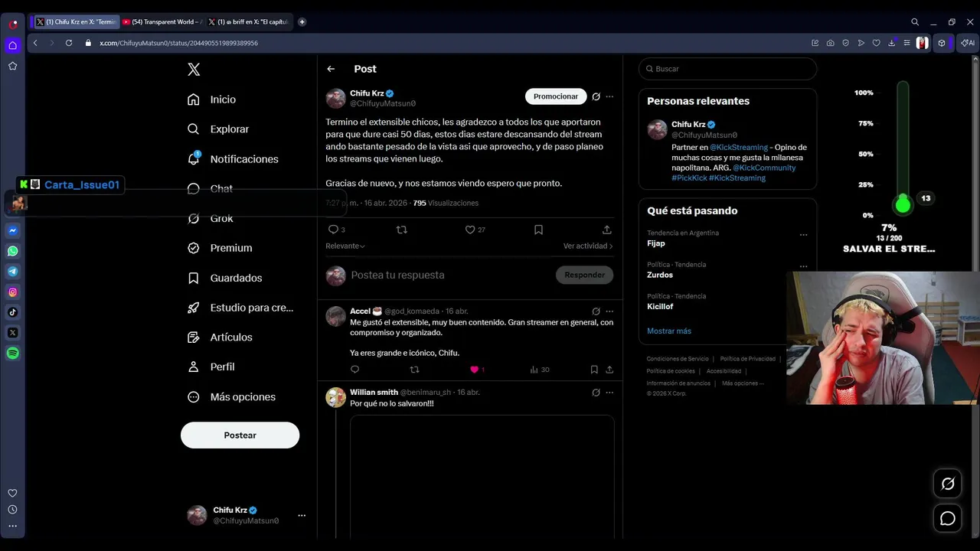Open Instagram in browser sidebar

coord(13,292)
